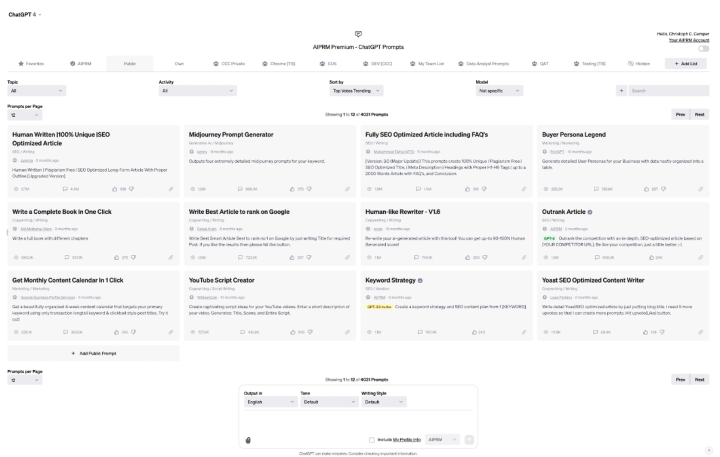Copy link of Buyer Persona Legend card

(x=700, y=188)
